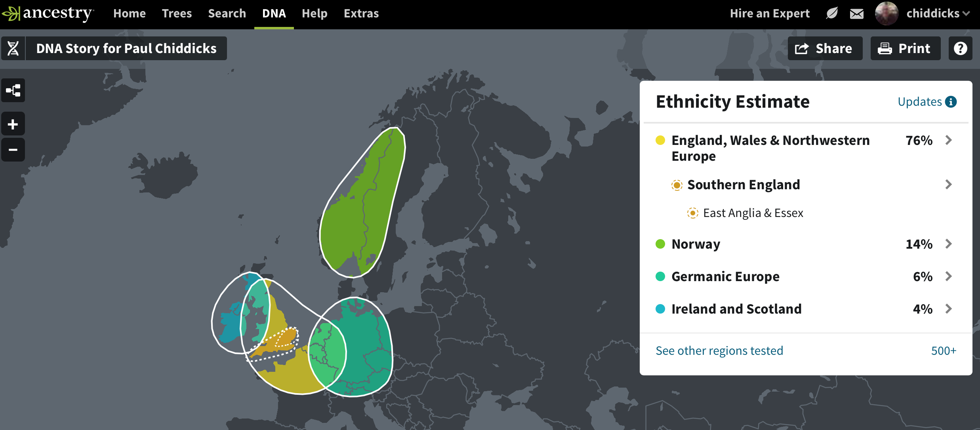
Task: Click the Germanic Europe label
Action: click(725, 276)
